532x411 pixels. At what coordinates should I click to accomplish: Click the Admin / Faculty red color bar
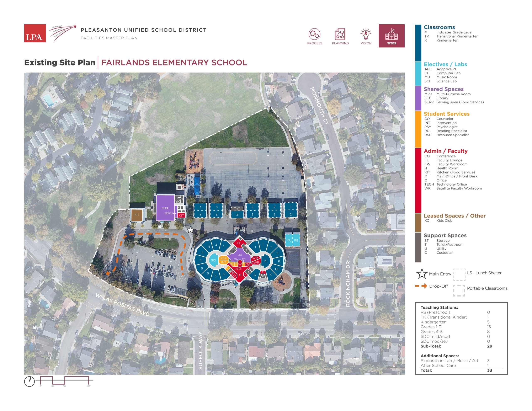click(418, 180)
